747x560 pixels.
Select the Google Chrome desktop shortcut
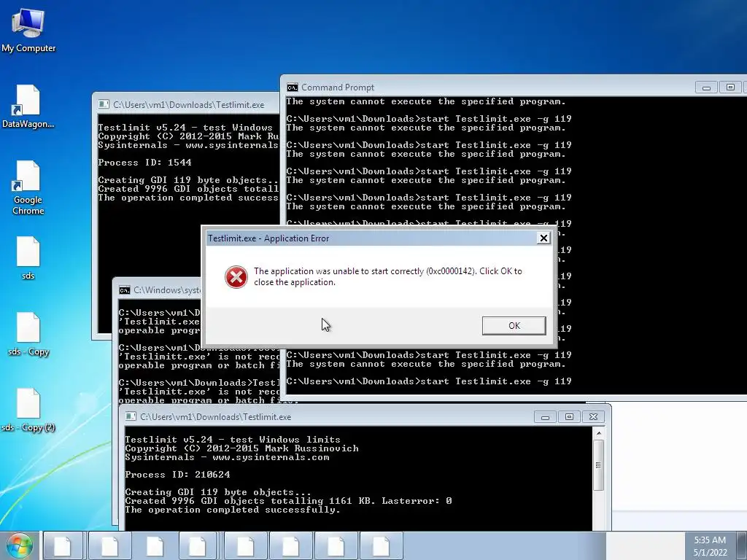[28, 187]
